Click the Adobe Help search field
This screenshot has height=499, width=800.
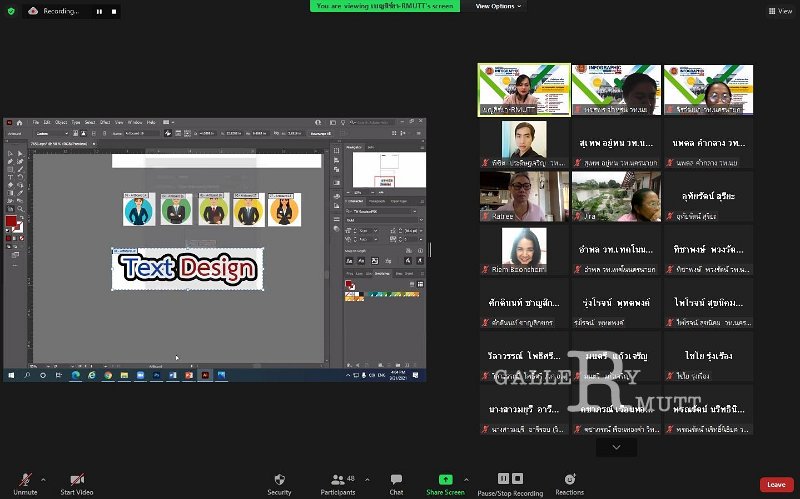372,122
